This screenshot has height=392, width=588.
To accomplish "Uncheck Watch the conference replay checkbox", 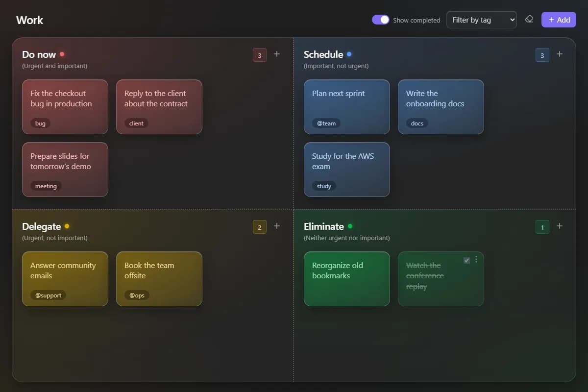I will pos(467,260).
